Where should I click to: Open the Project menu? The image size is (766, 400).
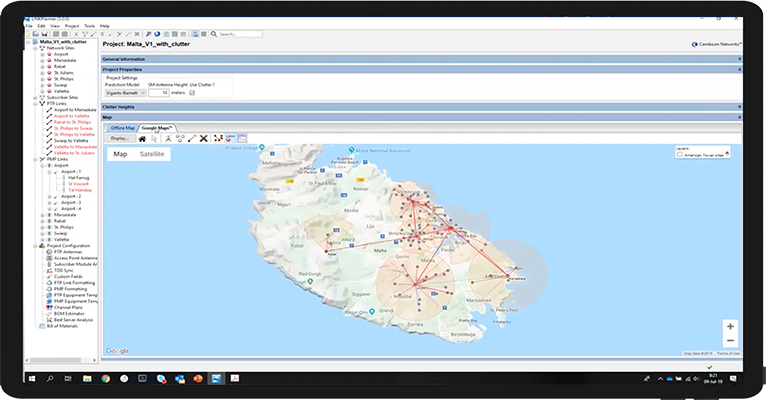click(72, 26)
